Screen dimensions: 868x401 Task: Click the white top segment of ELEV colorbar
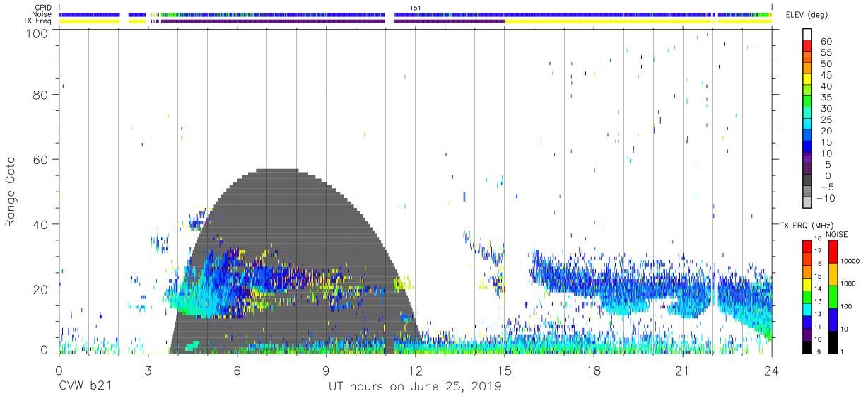pos(807,35)
